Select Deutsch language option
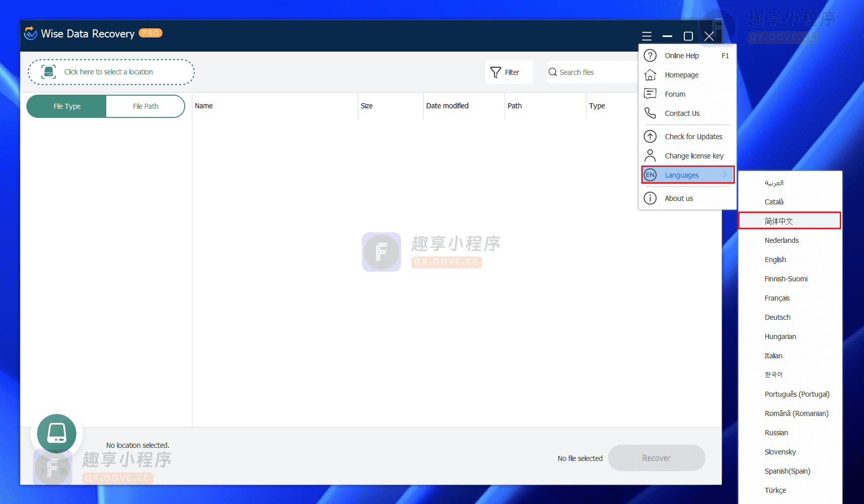 coord(790,317)
